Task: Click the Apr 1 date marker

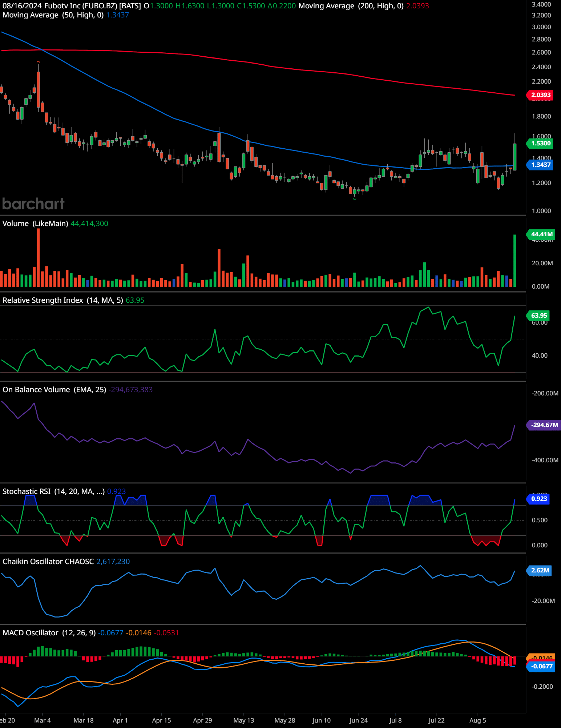Action: click(x=120, y=720)
